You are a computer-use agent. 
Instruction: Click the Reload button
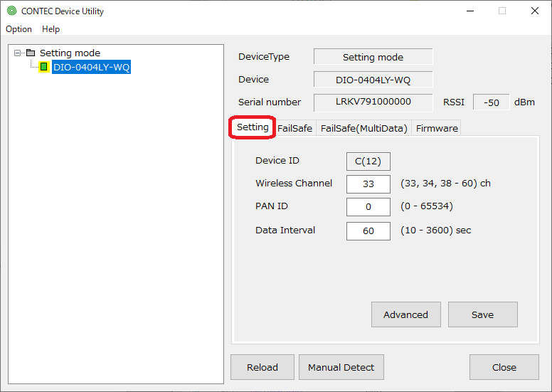[262, 367]
